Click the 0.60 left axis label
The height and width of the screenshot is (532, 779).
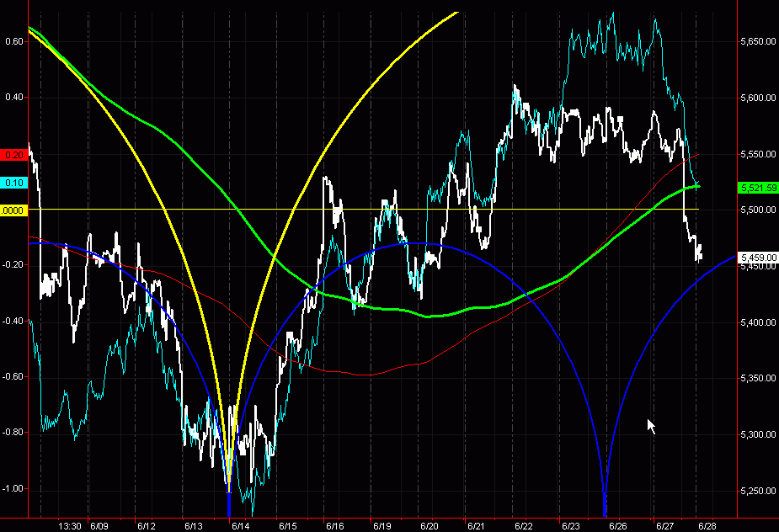coord(14,41)
